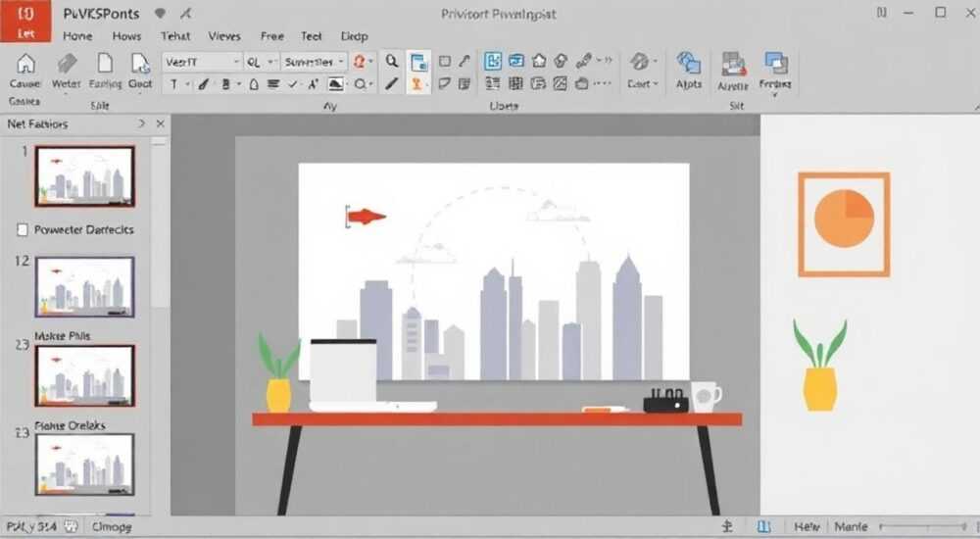Select the Fiahte Orelaks slide thumbnail

(x=84, y=464)
